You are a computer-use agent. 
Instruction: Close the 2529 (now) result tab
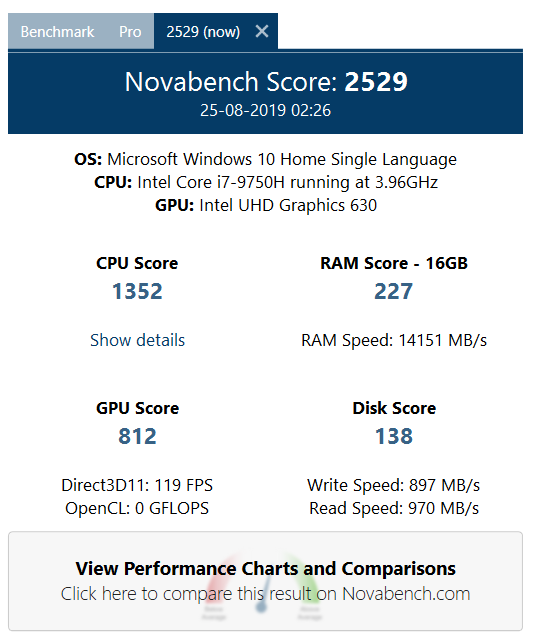click(x=262, y=31)
